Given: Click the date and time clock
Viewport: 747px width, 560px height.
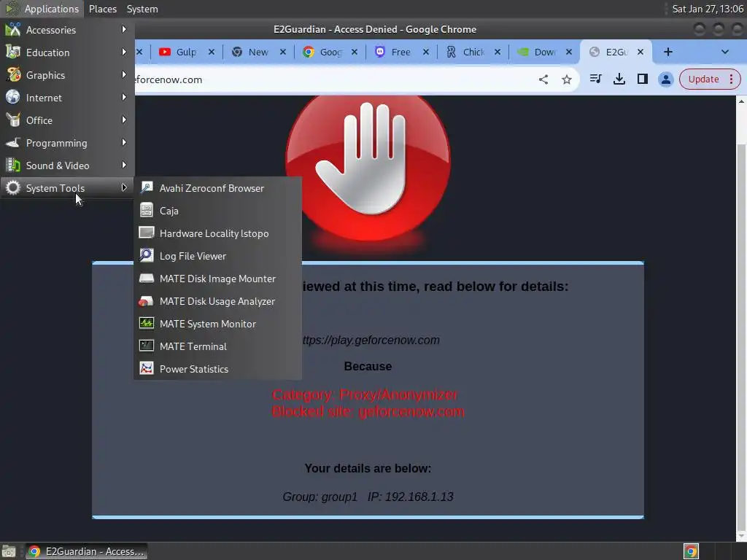Looking at the screenshot, I should (x=708, y=9).
